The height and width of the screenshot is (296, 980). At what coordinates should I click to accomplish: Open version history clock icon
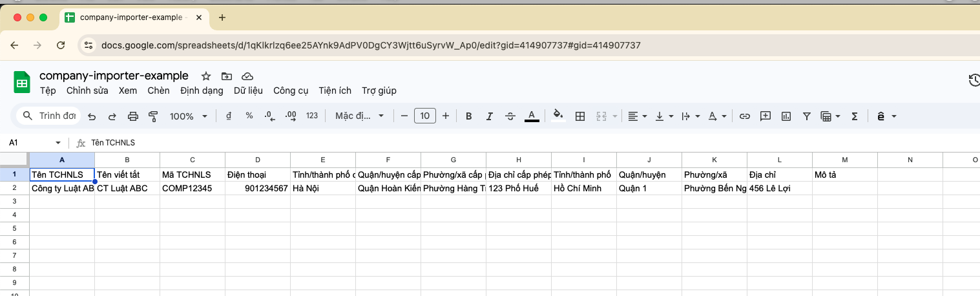(974, 80)
